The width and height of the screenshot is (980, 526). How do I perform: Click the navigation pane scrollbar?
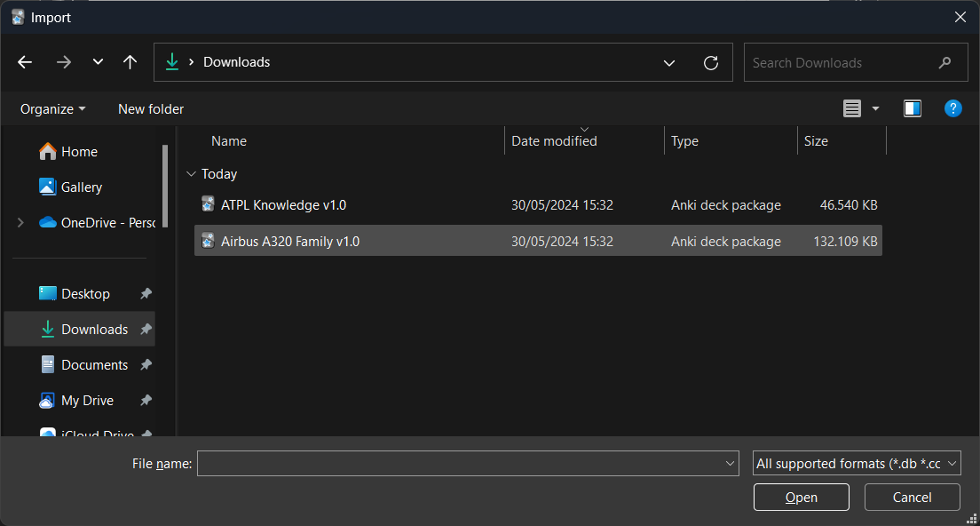(x=165, y=187)
